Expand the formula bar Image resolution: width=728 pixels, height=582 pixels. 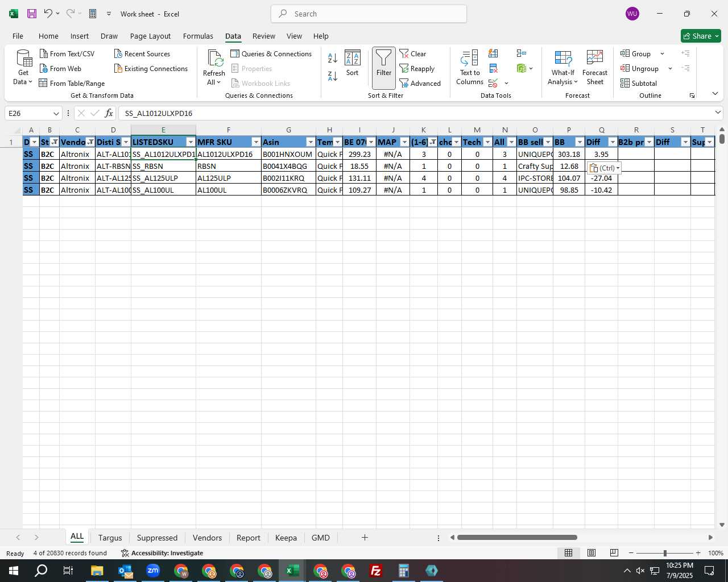(x=718, y=113)
